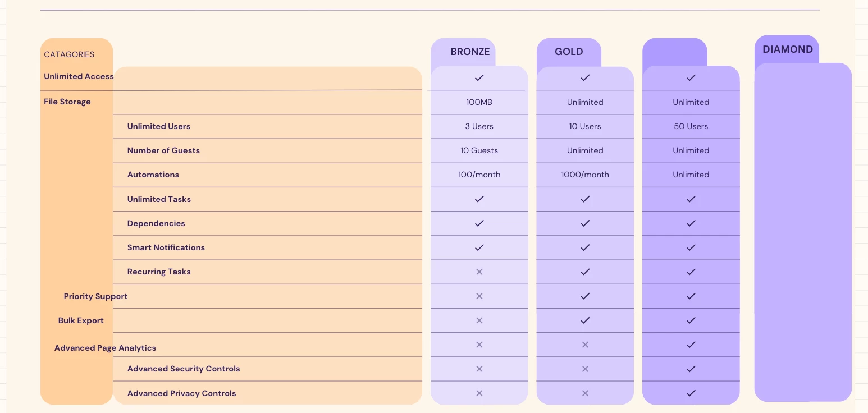Click the 1000/month Automations cell in Gold
Screen dimensions: 868x413
point(585,175)
